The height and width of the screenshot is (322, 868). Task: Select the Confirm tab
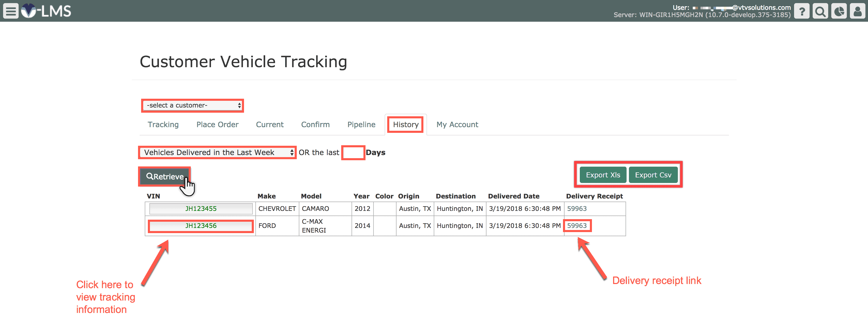[x=315, y=125]
